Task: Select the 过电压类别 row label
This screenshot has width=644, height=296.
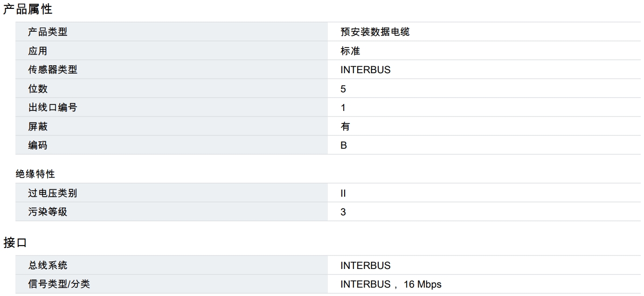Action: (53, 193)
